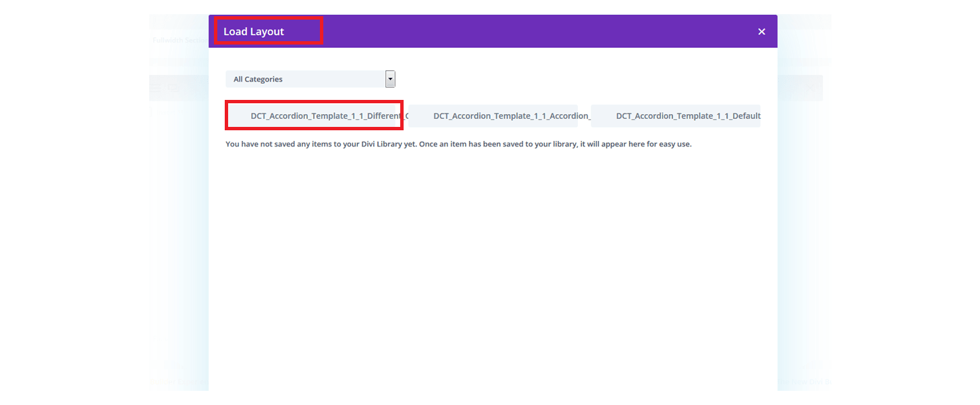
Task: Close the Load Layout dialog
Action: point(761,32)
